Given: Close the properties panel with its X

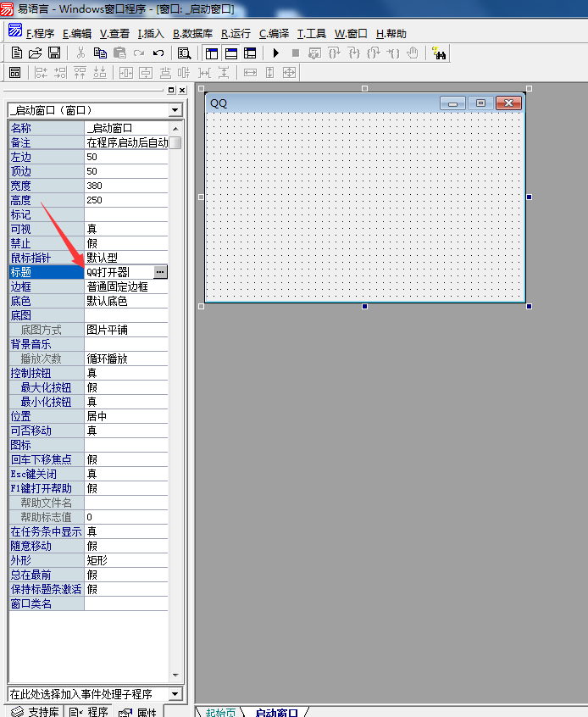Looking at the screenshot, I should pos(182,90).
